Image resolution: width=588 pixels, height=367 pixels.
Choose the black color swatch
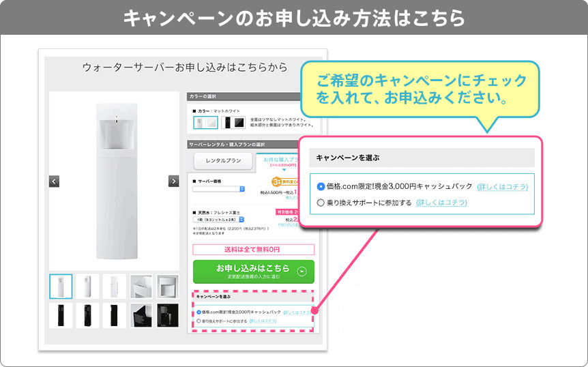tap(233, 123)
